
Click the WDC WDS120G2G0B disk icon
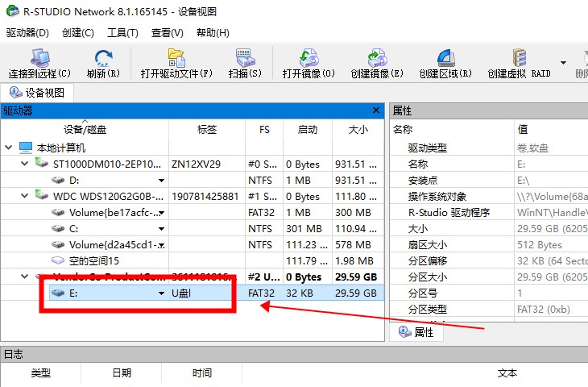click(x=42, y=195)
